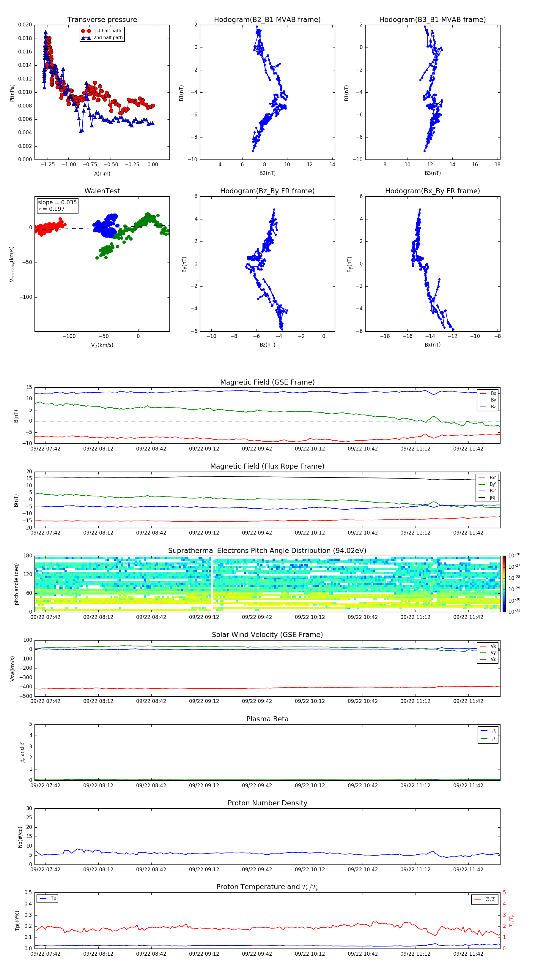The image size is (535, 980).
Task: Select the "Hodogram(B3_B1 MVAB frame)" title
Action: click(x=432, y=20)
